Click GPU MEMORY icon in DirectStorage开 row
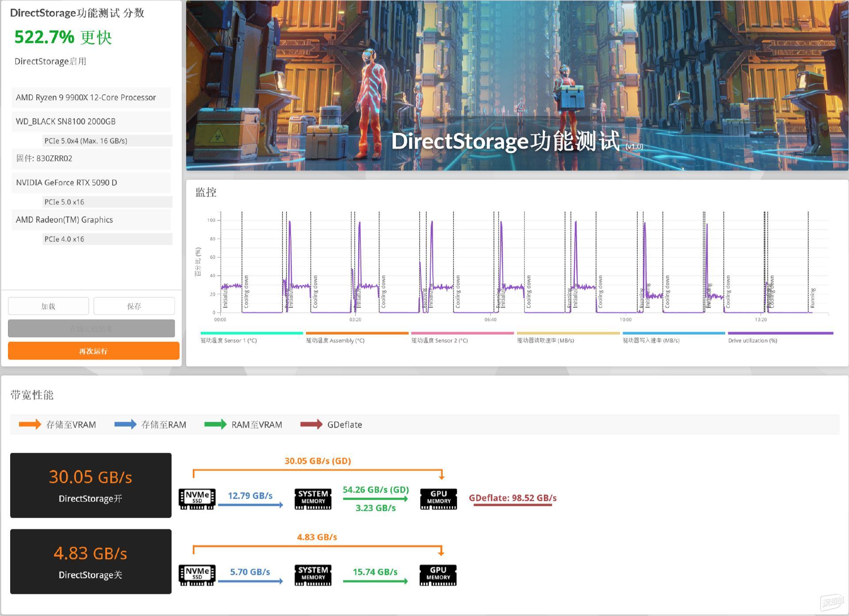 [438, 499]
